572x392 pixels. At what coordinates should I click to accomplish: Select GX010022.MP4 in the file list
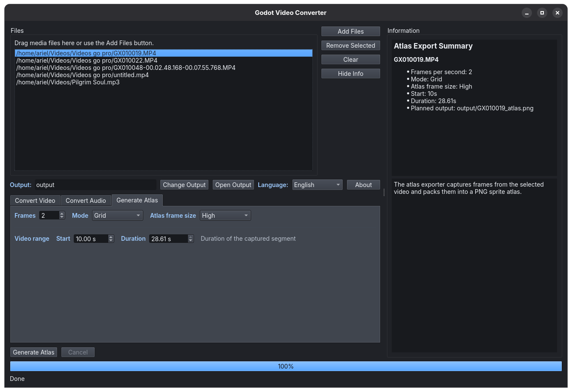coord(164,61)
